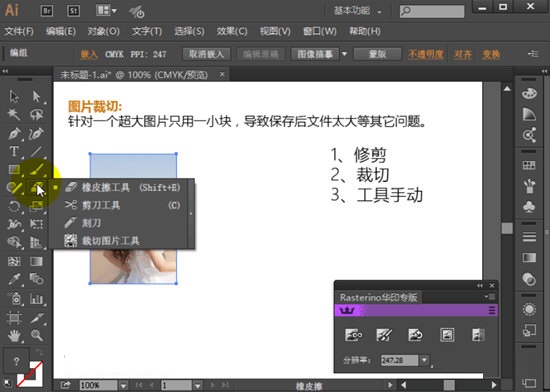Click the 嵌入 link in control bar

click(x=89, y=54)
